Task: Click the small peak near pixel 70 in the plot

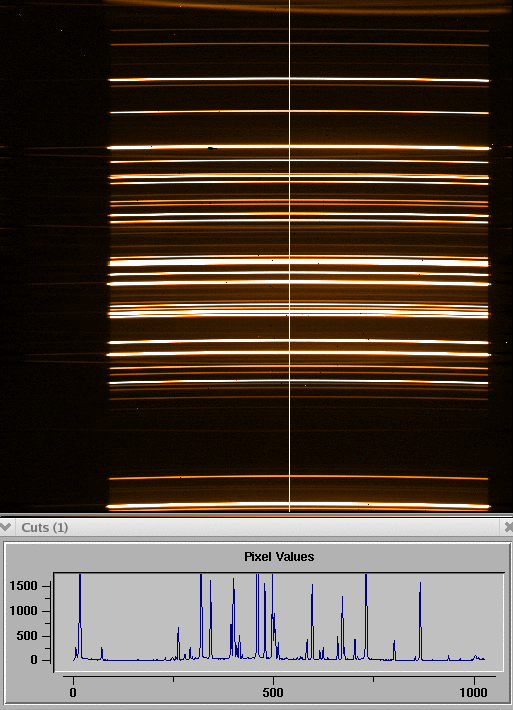Action: click(x=102, y=653)
